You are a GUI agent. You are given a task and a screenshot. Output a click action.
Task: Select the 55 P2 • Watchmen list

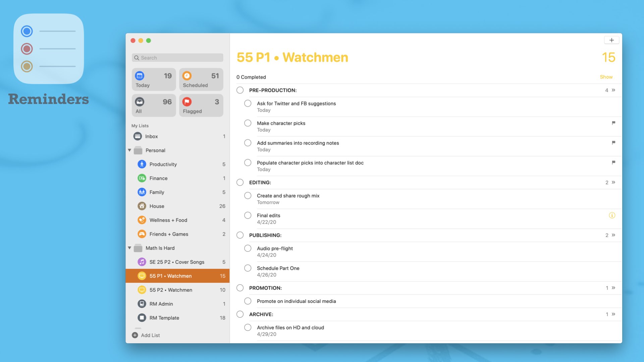[178, 290]
